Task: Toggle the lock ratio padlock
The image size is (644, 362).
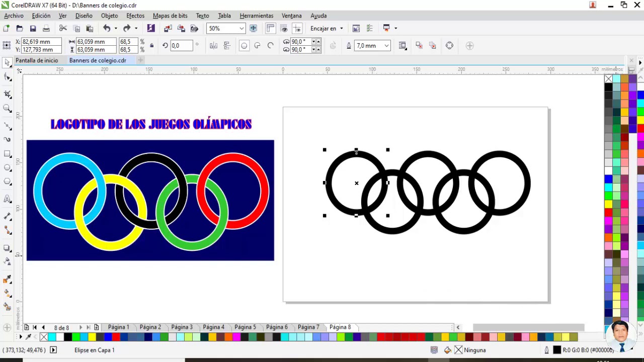Action: 151,46
